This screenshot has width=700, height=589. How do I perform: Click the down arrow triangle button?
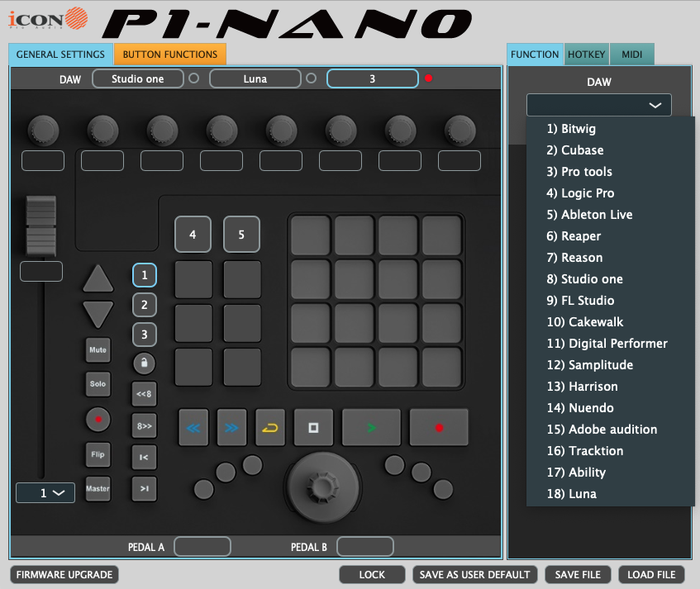pos(98,314)
